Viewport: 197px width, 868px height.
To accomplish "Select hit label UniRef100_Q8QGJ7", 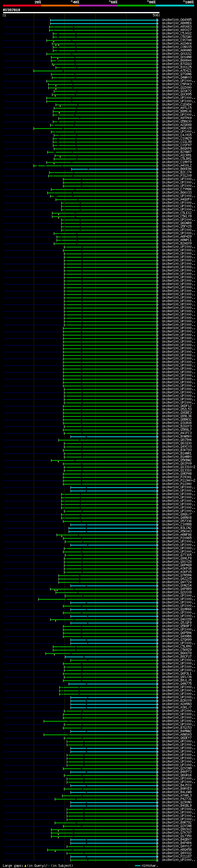I will click(177, 515).
